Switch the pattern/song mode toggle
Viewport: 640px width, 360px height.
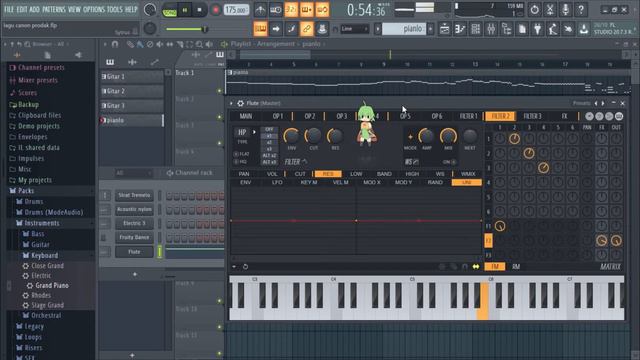pyautogui.click(x=169, y=10)
